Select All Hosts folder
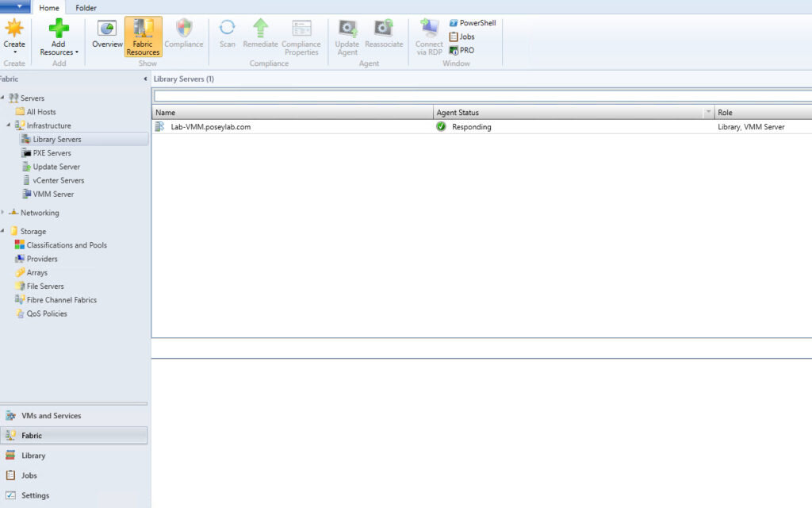The height and width of the screenshot is (508, 812). tap(36, 111)
